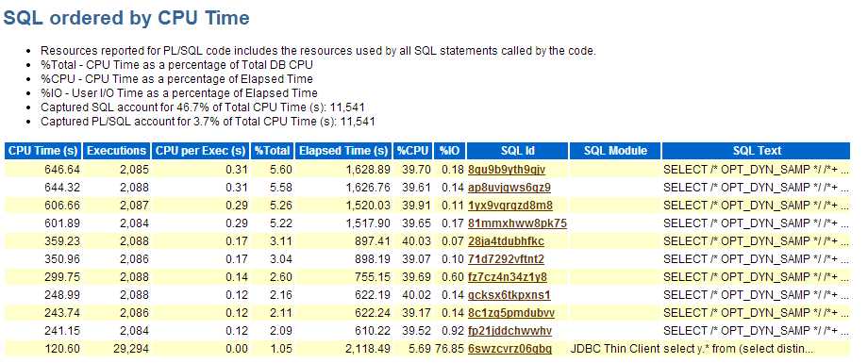
Task: Click the 299.75 CPU time value
Action: point(63,277)
